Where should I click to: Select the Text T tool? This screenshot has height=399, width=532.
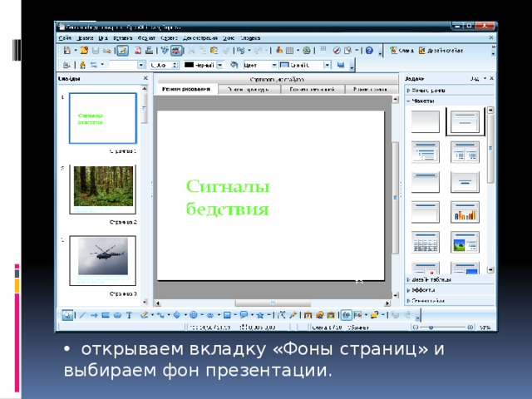tap(129, 315)
